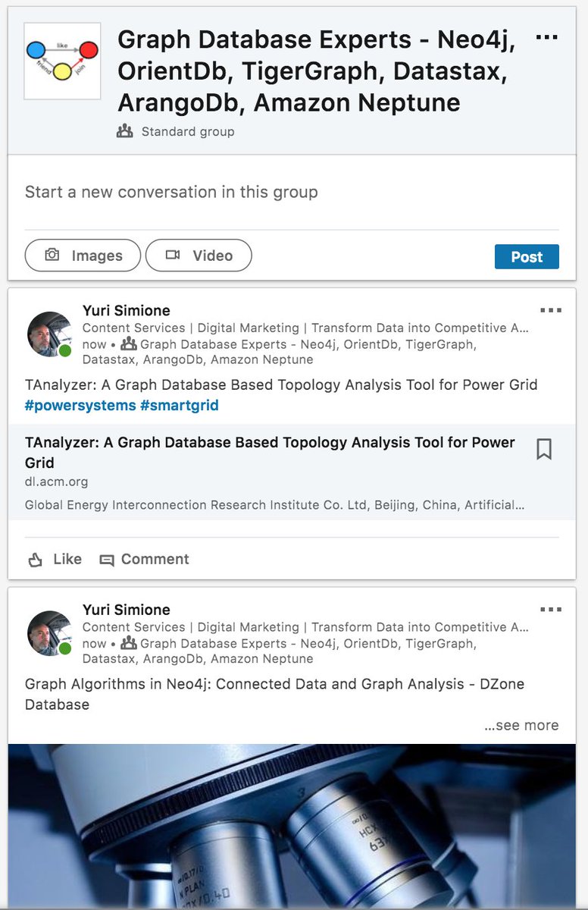Open the group header three-dot menu

pyautogui.click(x=546, y=37)
